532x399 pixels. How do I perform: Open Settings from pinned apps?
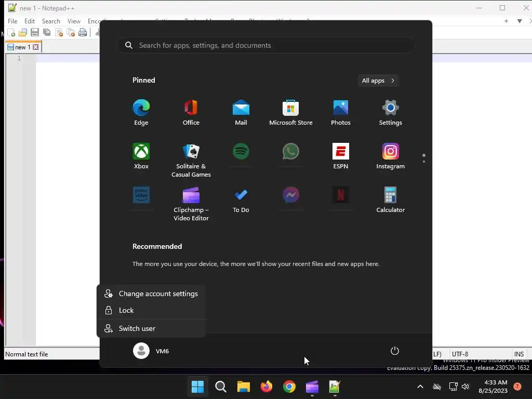[391, 113]
